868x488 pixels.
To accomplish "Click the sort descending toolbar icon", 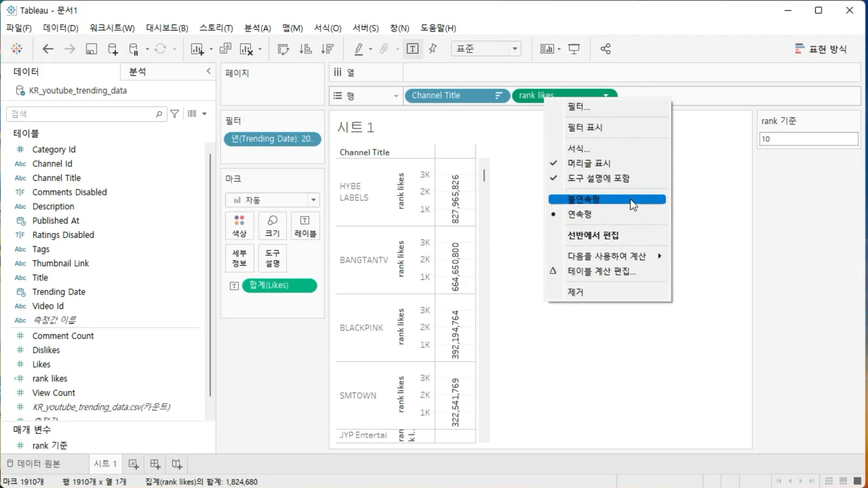I will tap(327, 49).
